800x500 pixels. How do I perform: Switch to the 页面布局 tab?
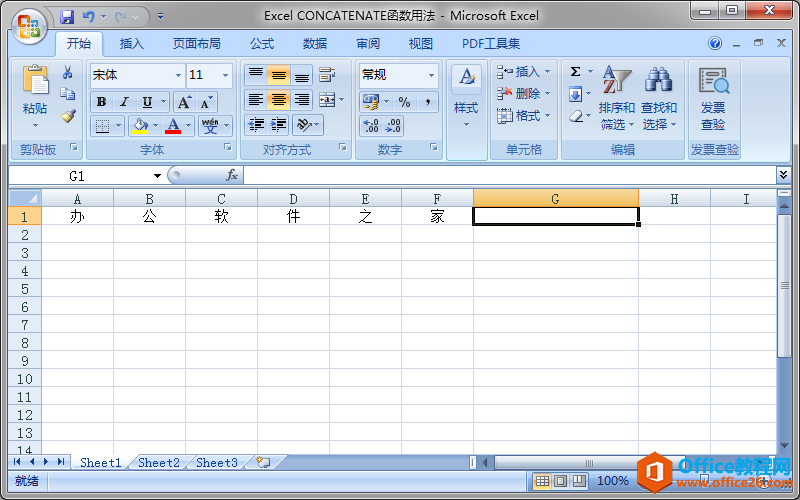coord(196,44)
